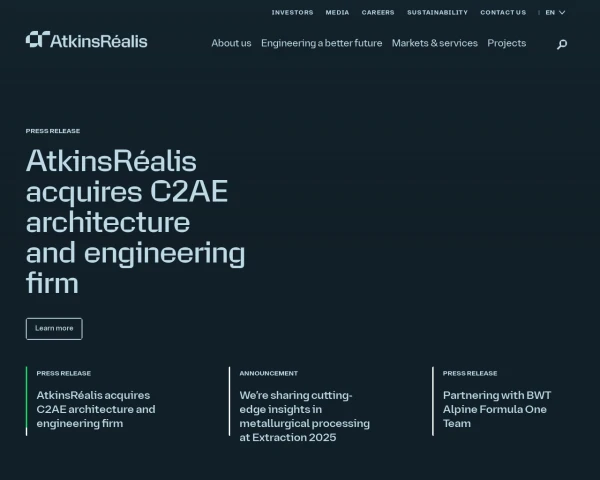Click the ANNOUNCEMENT label above the Extraction card
Image resolution: width=600 pixels, height=480 pixels.
coord(269,373)
